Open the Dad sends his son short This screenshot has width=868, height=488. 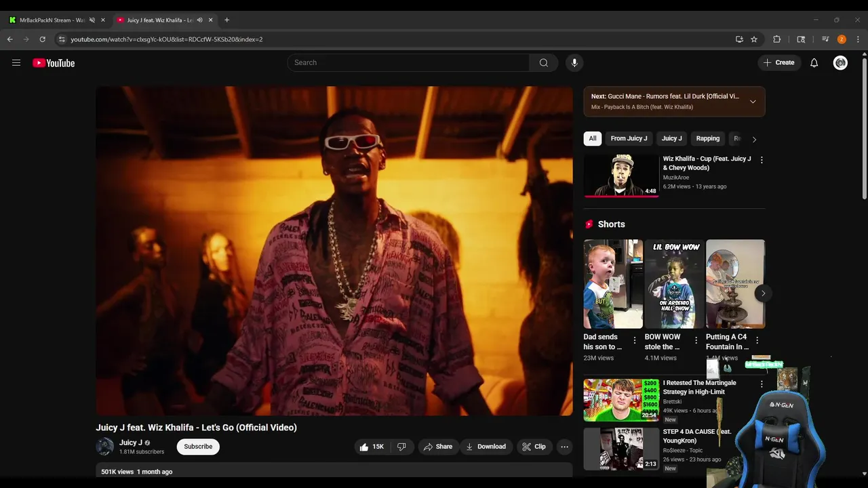613,284
